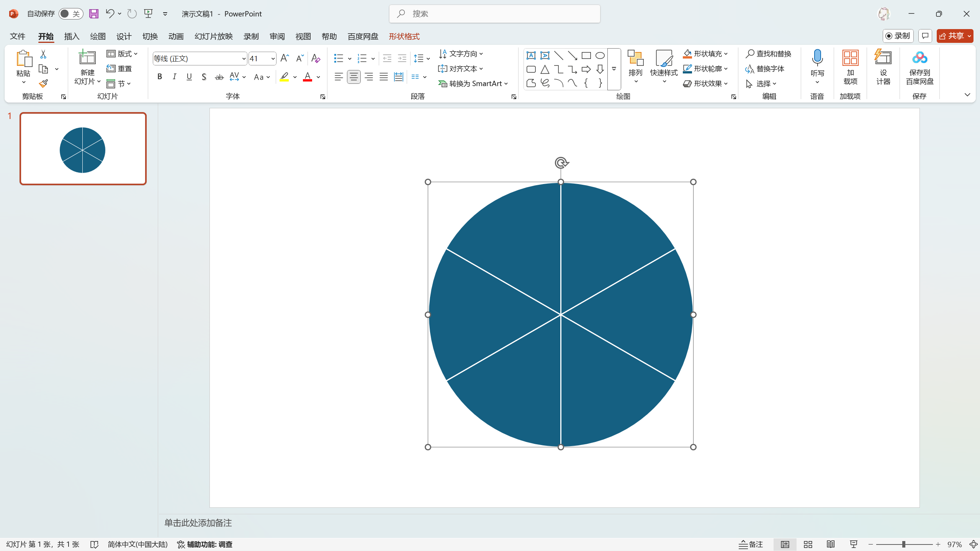Switch to the Shape Format tab

click(x=404, y=36)
